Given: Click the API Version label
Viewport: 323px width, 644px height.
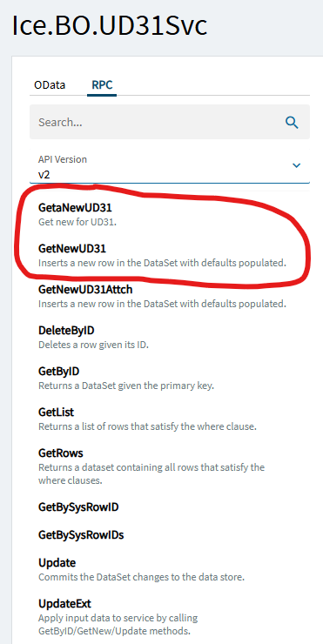Looking at the screenshot, I should tap(63, 159).
